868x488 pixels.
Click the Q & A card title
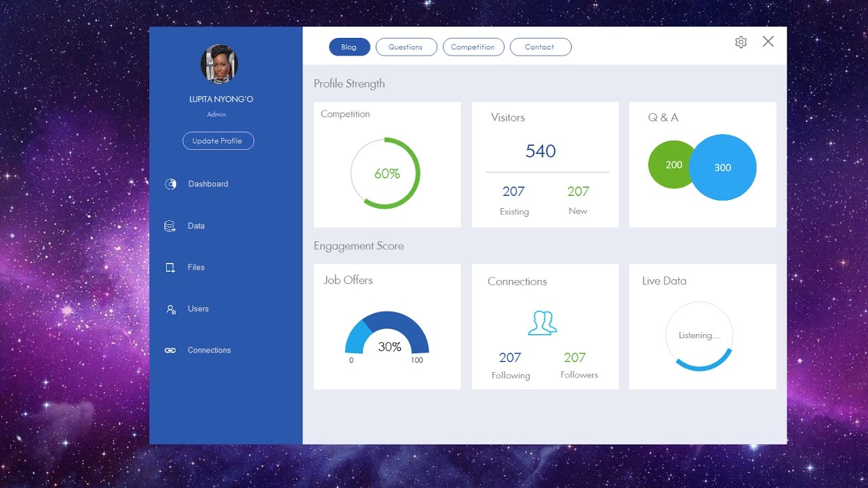(663, 118)
